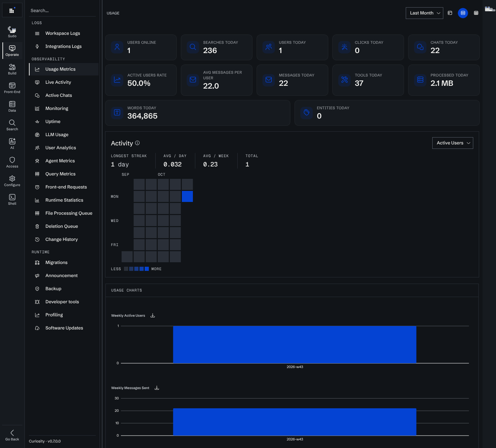The height and width of the screenshot is (448, 496).
Task: Click the Users Today people icon
Action: (x=269, y=47)
